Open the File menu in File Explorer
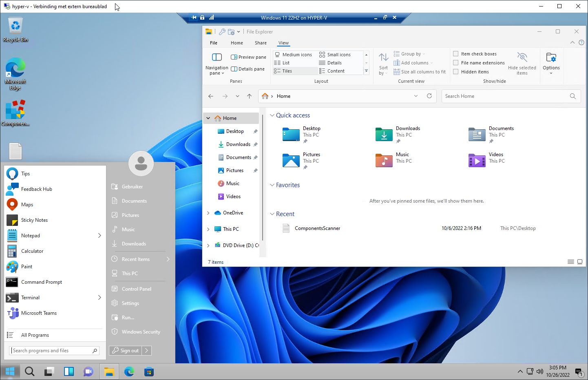Viewport: 588px width, 380px height. tap(214, 43)
